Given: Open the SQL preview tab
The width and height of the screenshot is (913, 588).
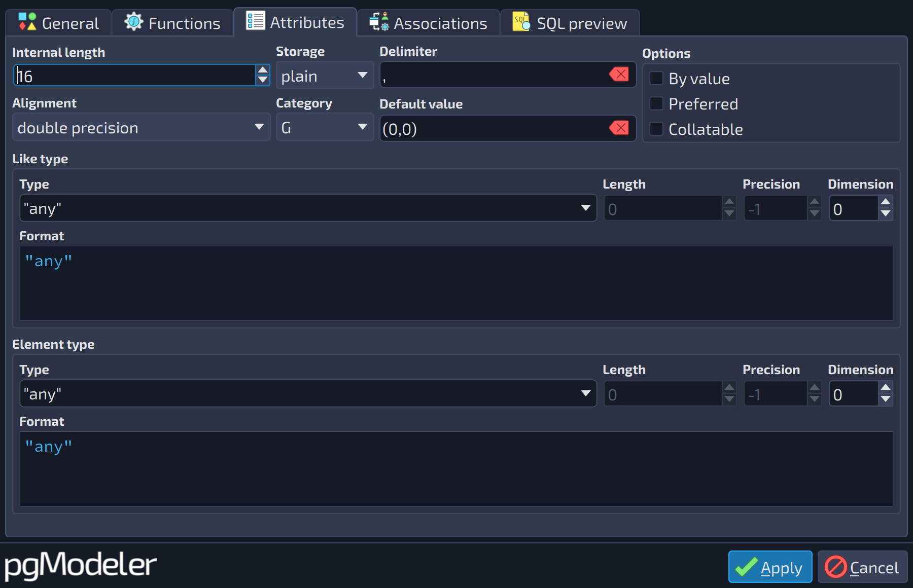Looking at the screenshot, I should click(570, 23).
